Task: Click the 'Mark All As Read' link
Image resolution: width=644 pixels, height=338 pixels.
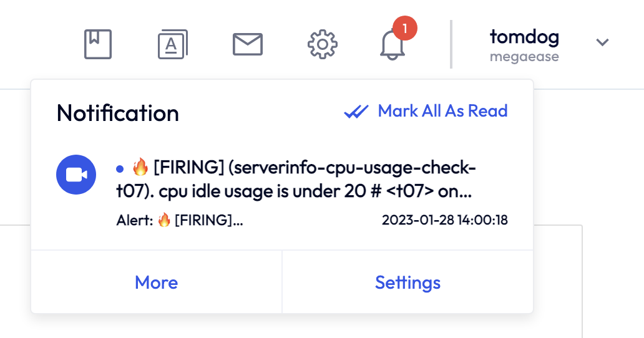Action: point(442,111)
